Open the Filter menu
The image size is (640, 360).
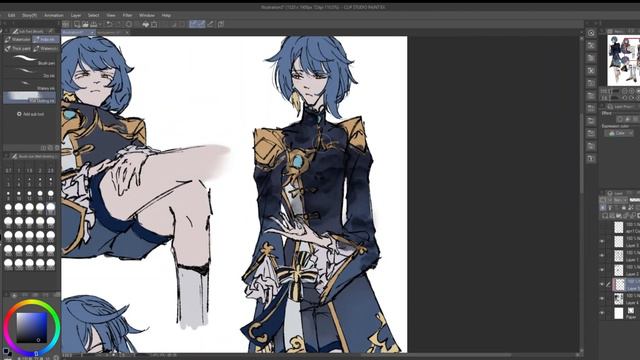pos(127,16)
